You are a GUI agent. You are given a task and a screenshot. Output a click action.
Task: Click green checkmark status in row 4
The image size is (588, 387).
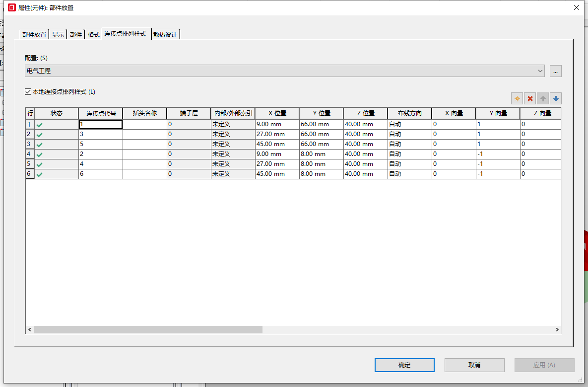click(x=40, y=155)
